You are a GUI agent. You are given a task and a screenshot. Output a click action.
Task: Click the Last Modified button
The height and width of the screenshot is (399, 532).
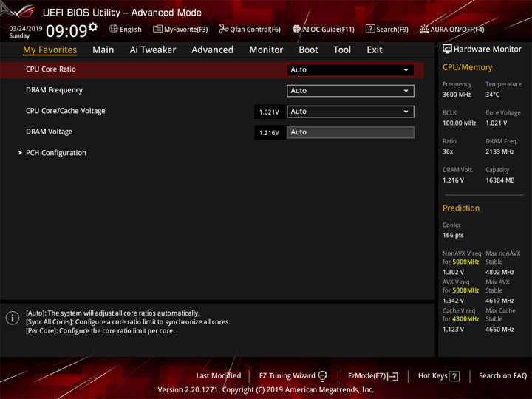(219, 376)
